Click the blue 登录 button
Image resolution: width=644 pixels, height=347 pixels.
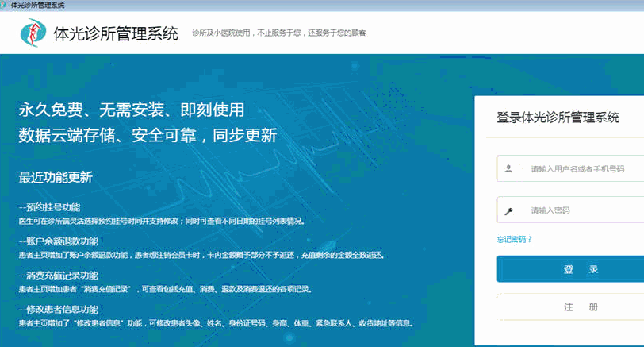(x=570, y=269)
